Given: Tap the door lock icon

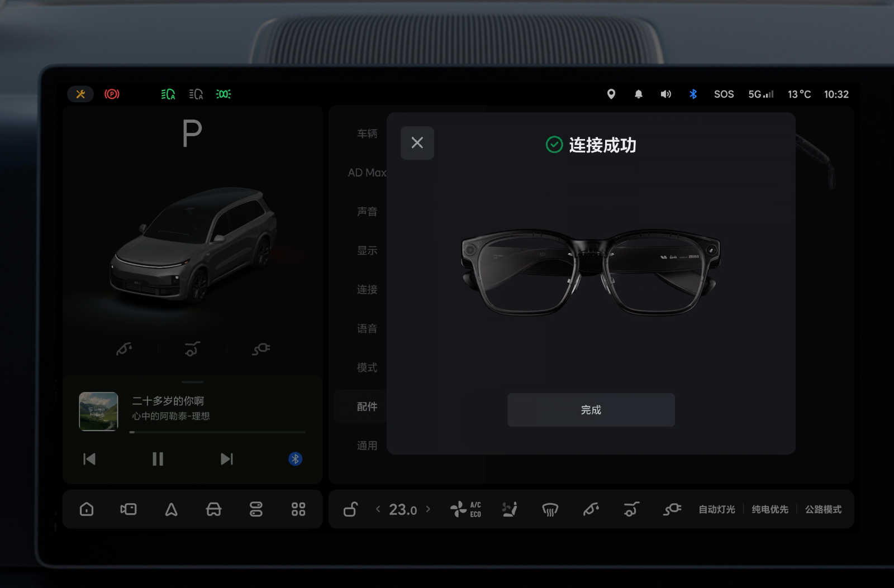Looking at the screenshot, I should click(350, 509).
